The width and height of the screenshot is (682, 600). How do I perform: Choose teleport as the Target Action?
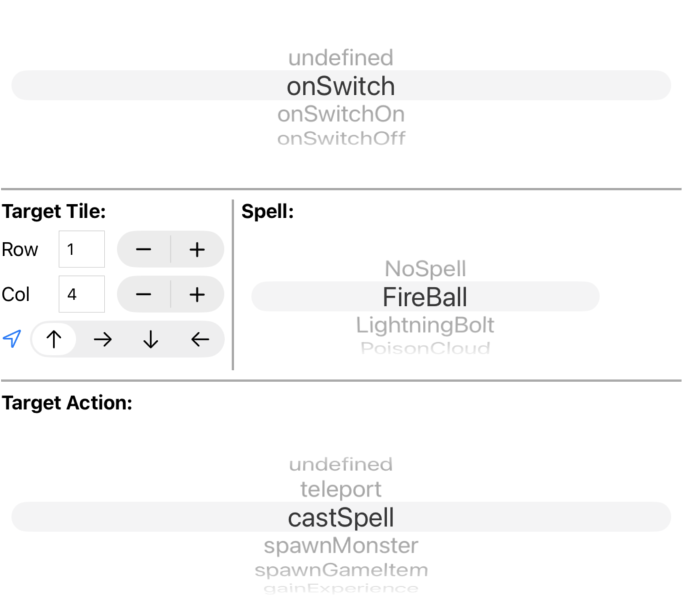click(x=341, y=490)
